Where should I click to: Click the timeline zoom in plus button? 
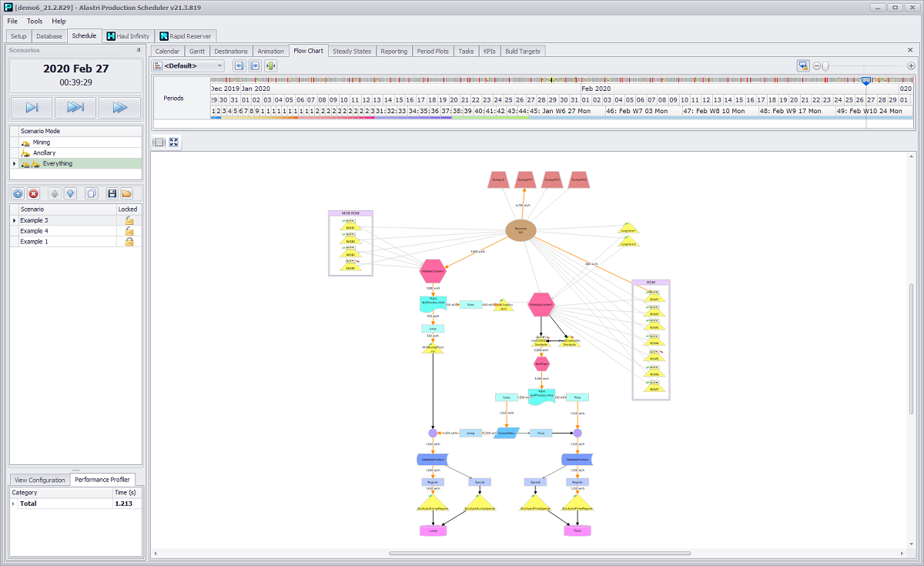(911, 66)
